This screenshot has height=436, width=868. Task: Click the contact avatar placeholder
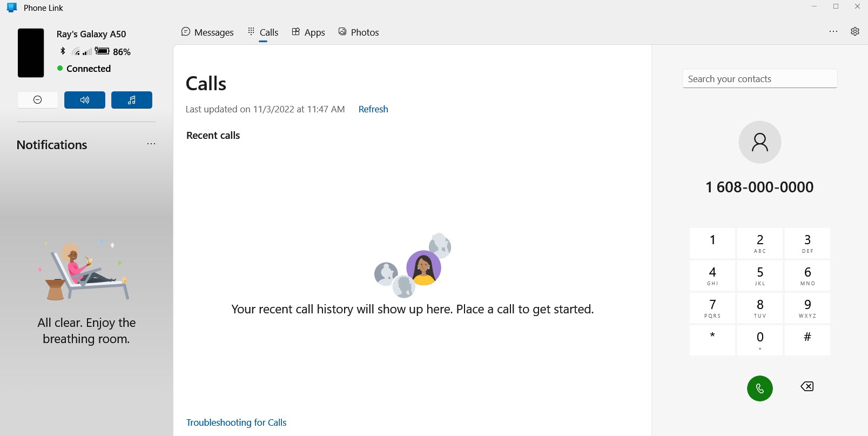[760, 142]
